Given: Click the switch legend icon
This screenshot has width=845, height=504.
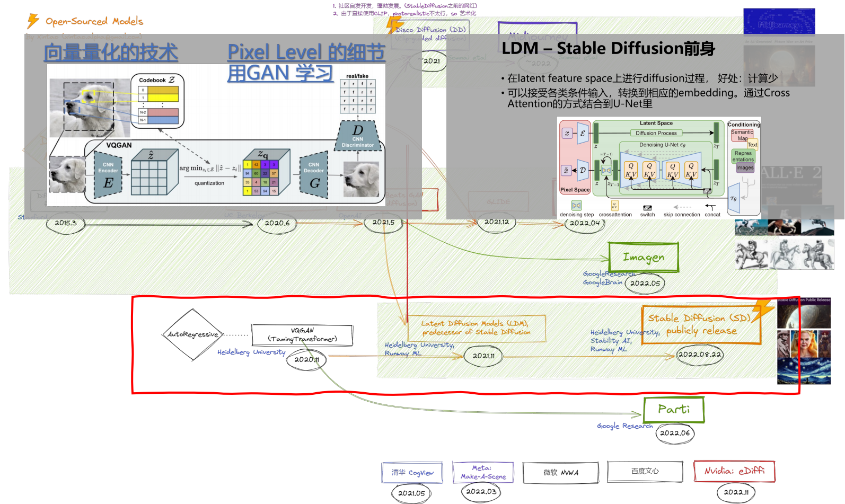Looking at the screenshot, I should coord(647,208).
